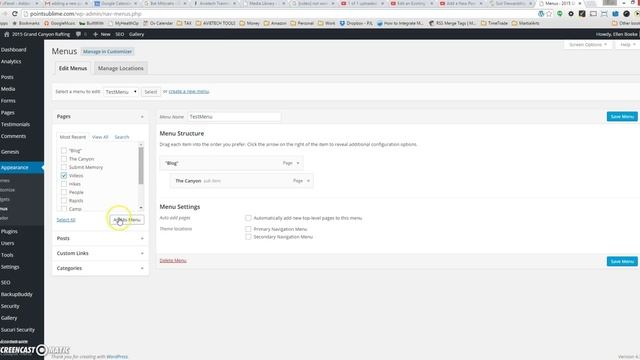This screenshot has height=360, width=640.
Task: Check the People page checkbox
Action: point(64,192)
